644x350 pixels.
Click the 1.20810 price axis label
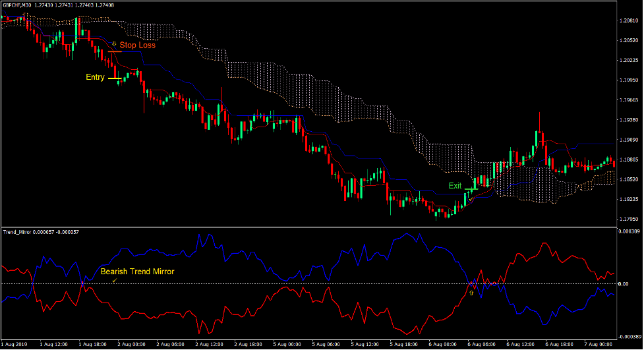tap(629, 21)
